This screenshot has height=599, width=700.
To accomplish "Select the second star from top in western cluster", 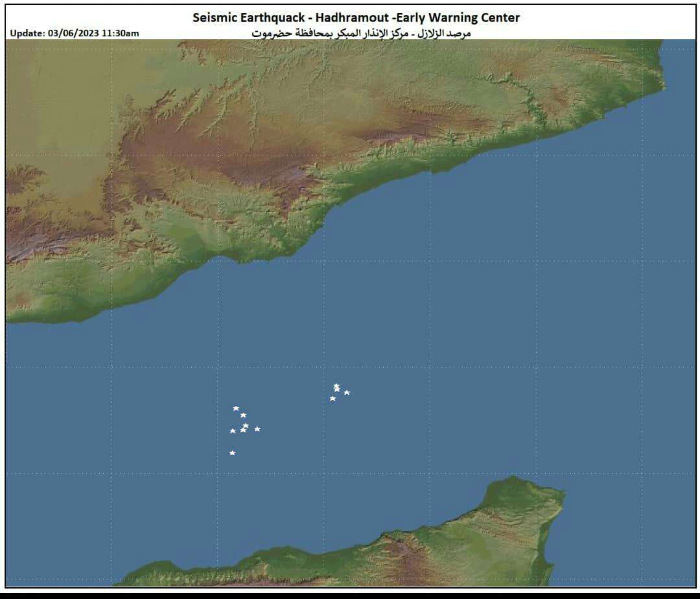I will click(243, 416).
